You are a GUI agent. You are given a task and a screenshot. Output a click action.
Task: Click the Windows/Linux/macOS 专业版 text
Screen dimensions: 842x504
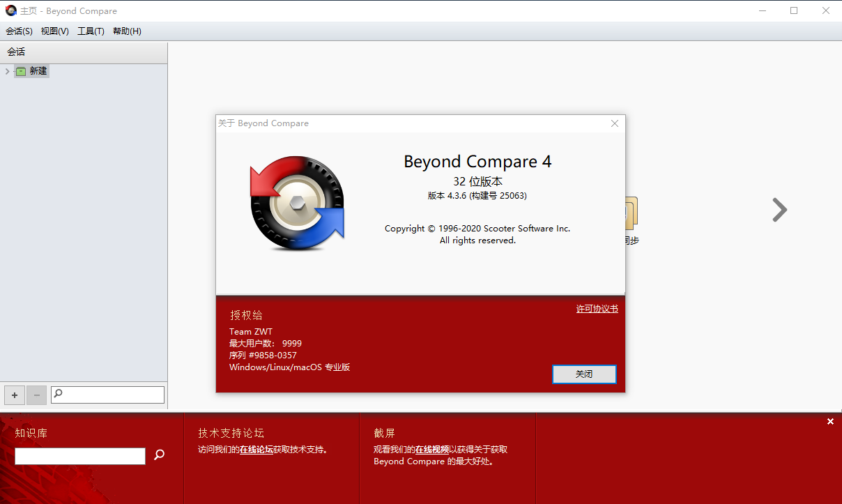(x=290, y=367)
